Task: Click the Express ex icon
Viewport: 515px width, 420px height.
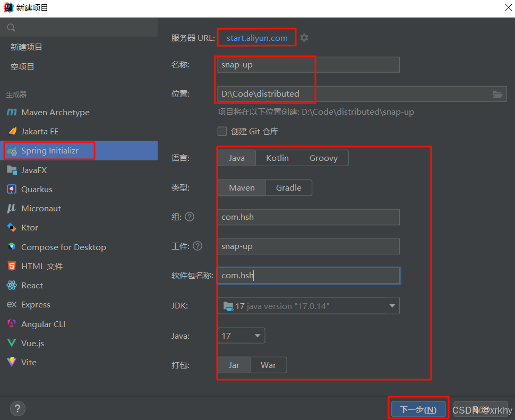Action: pos(12,304)
